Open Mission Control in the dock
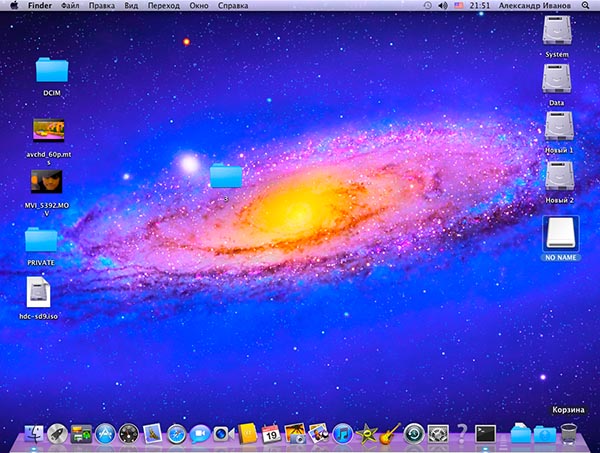Image resolution: width=600 pixels, height=453 pixels. click(81, 434)
